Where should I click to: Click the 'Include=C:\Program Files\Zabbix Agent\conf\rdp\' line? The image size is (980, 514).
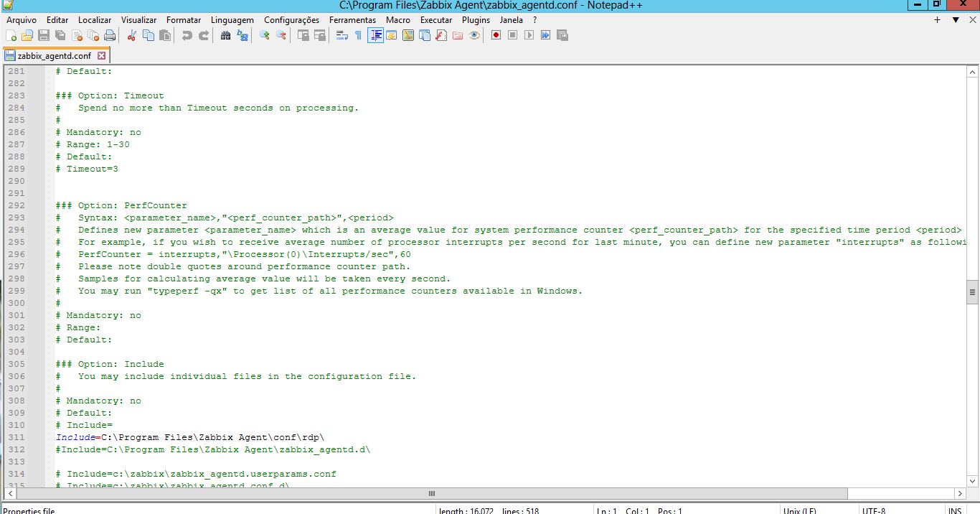coord(191,437)
